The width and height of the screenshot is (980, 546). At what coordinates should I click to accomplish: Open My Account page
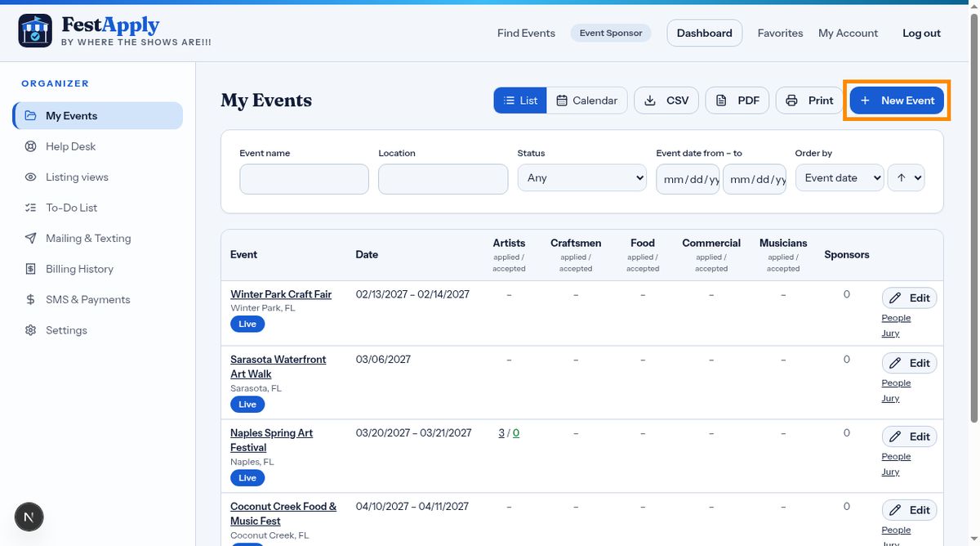pos(848,34)
